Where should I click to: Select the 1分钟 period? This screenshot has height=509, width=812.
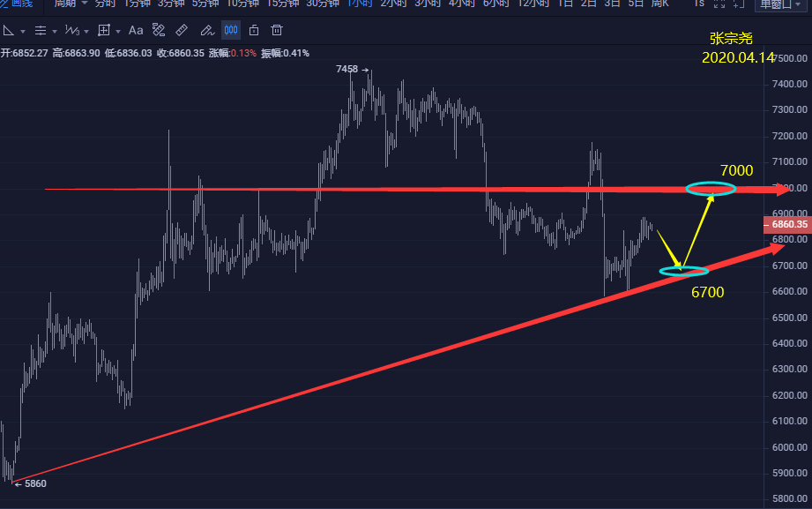point(137,4)
